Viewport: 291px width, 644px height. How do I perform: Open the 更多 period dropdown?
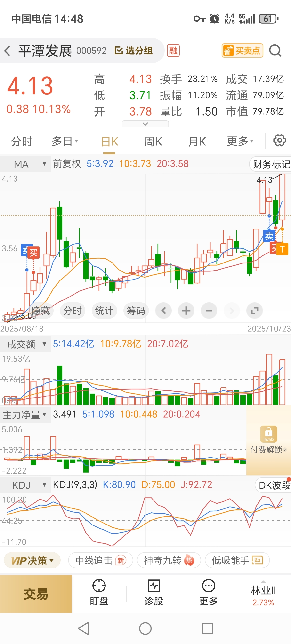(x=240, y=142)
